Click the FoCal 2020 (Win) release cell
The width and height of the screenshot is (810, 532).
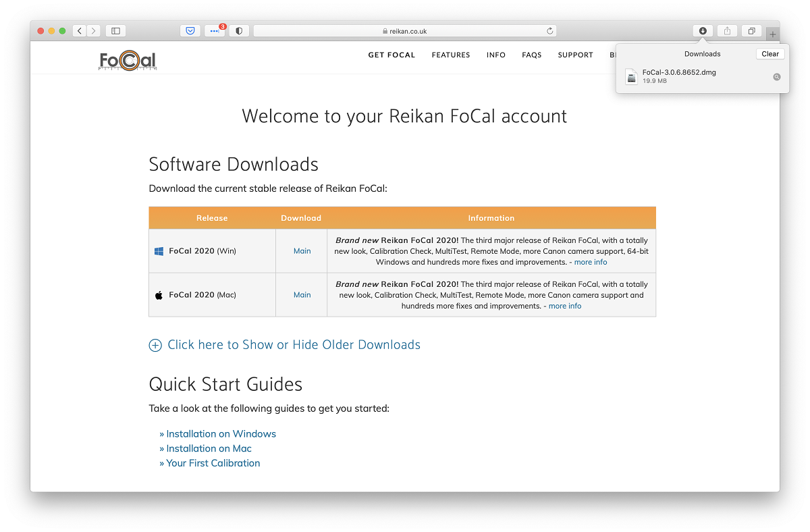pyautogui.click(x=212, y=251)
